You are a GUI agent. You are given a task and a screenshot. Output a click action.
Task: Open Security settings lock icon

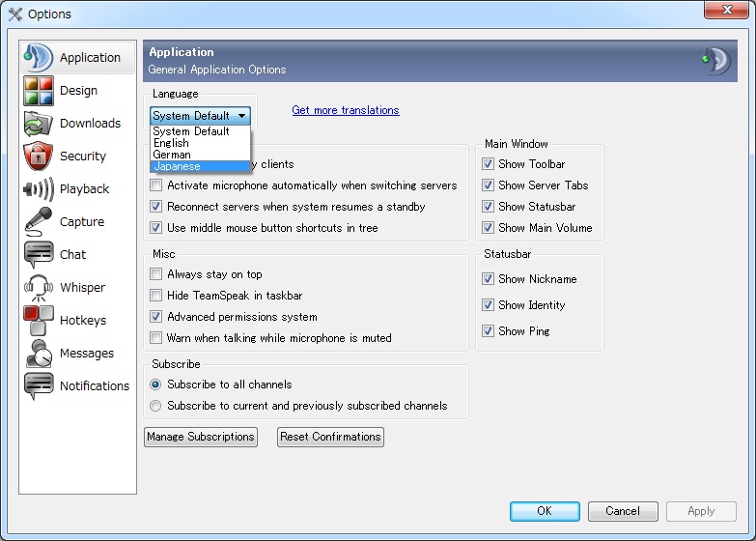pyautogui.click(x=39, y=156)
